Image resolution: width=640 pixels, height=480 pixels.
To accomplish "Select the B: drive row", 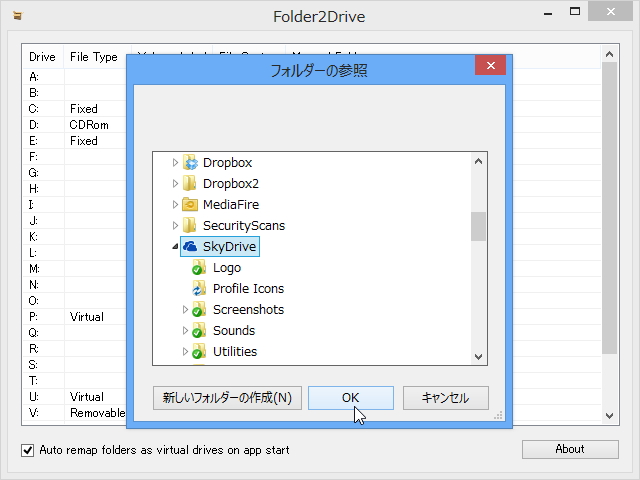I will click(74, 93).
